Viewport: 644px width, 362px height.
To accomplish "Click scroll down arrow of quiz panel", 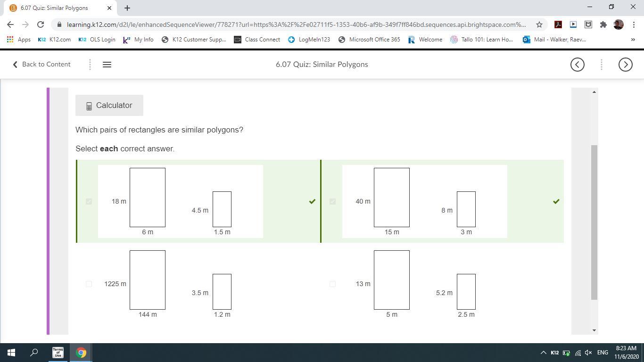I will click(x=594, y=330).
